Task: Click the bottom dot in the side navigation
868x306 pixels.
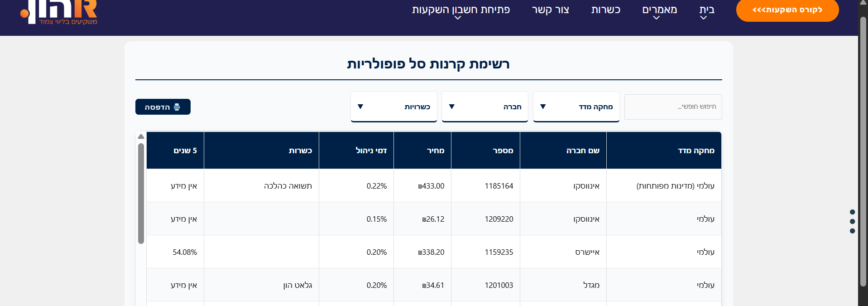Action: [x=852, y=231]
